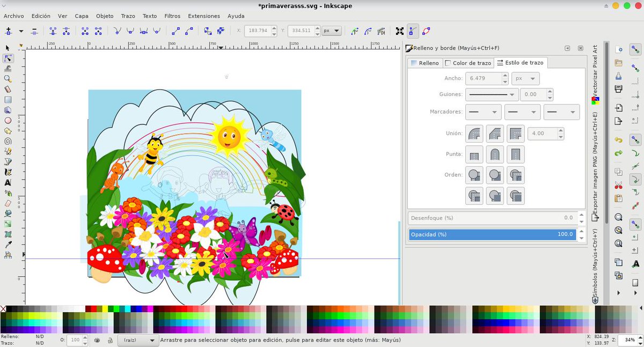
Task: Select the 3D box tool
Action: (8, 110)
